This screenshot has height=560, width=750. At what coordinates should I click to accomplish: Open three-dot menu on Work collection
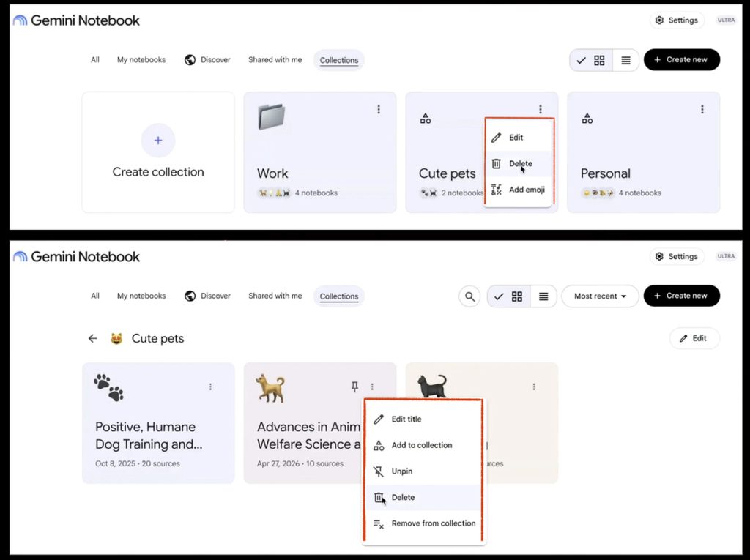379,110
